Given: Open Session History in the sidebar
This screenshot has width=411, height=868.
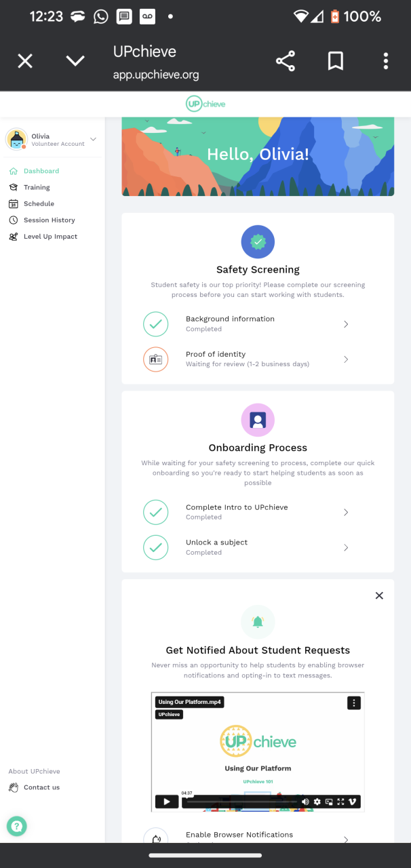Looking at the screenshot, I should coord(49,220).
